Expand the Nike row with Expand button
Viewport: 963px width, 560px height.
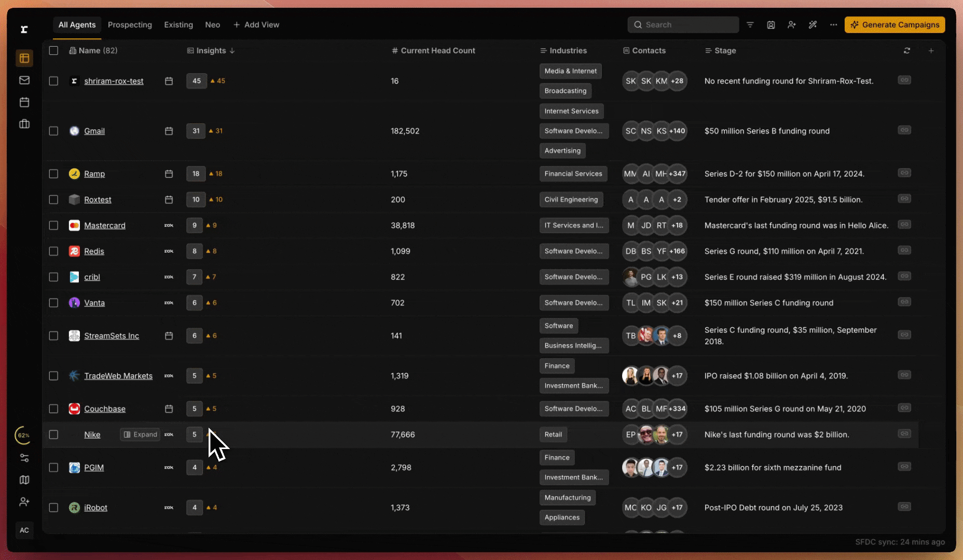tap(140, 435)
